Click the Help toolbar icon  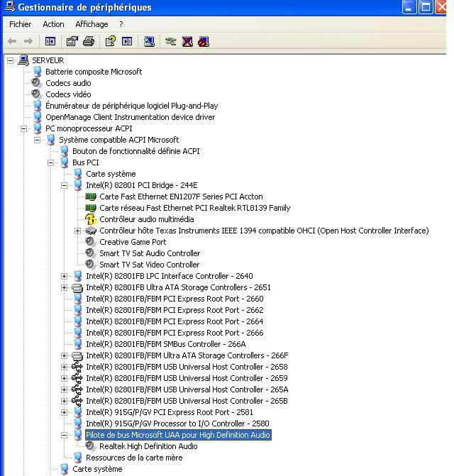[x=111, y=41]
